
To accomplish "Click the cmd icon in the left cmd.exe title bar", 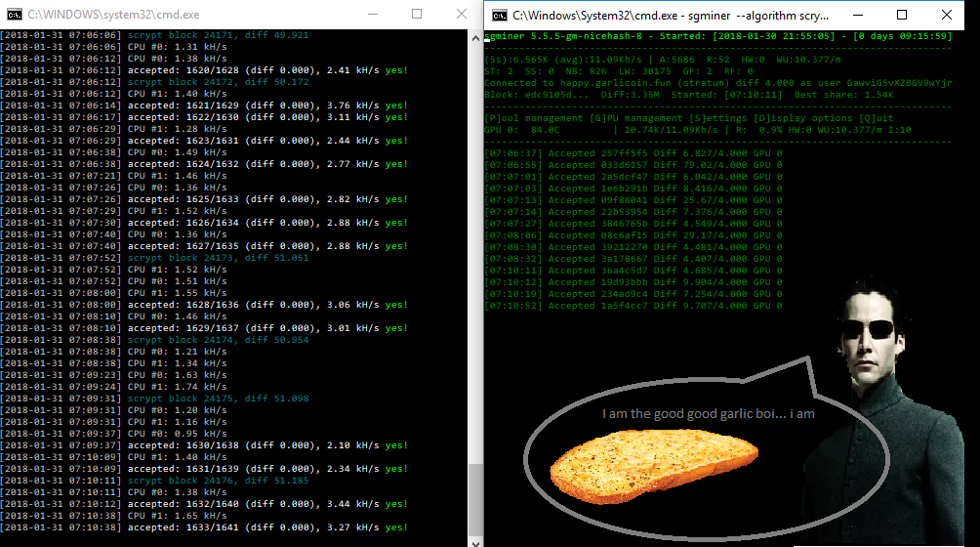I will pyautogui.click(x=15, y=14).
